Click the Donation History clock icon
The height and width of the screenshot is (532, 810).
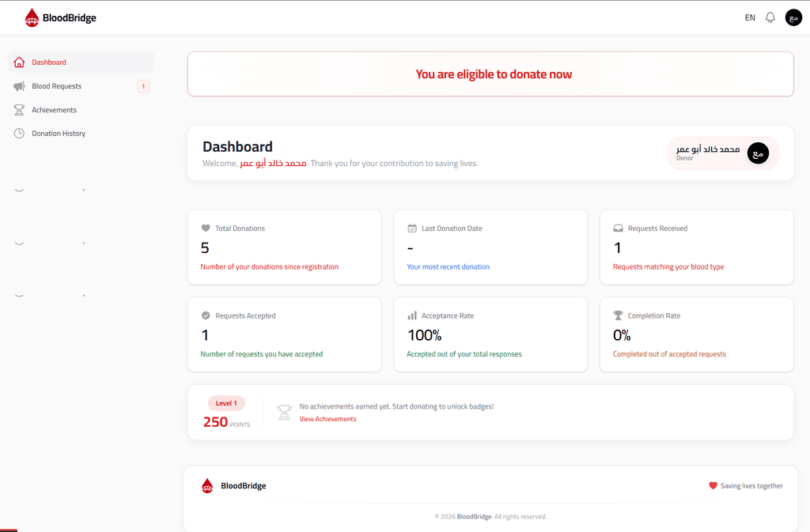[19, 133]
